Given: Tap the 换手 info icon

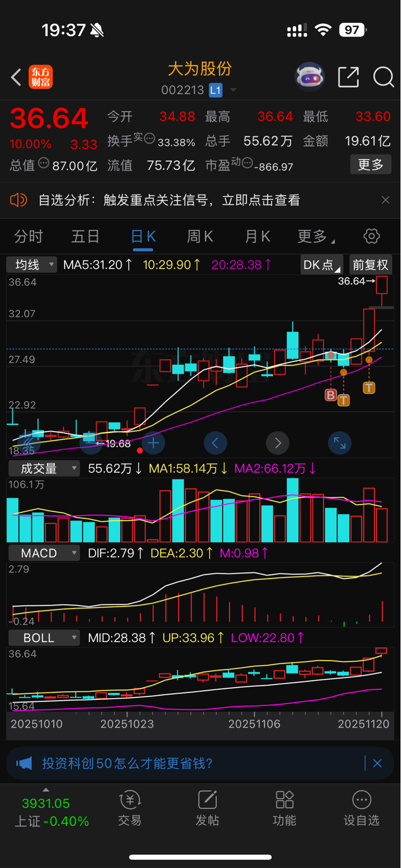Looking at the screenshot, I should [x=150, y=139].
